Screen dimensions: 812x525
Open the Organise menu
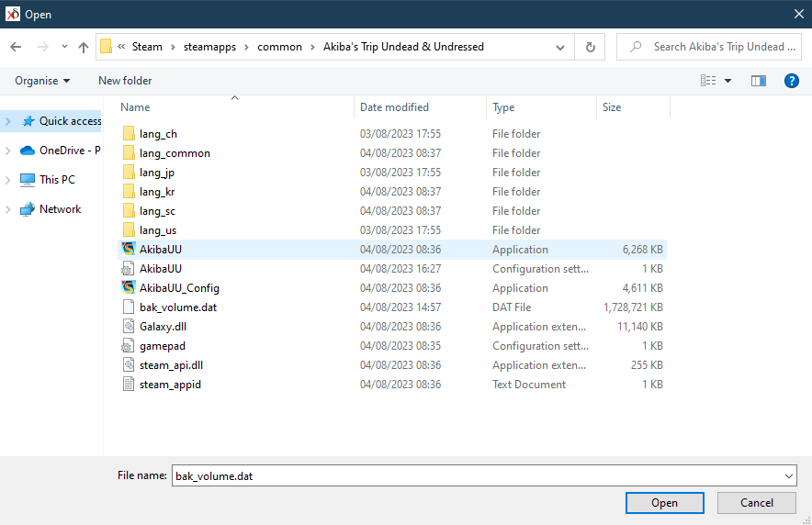click(42, 81)
